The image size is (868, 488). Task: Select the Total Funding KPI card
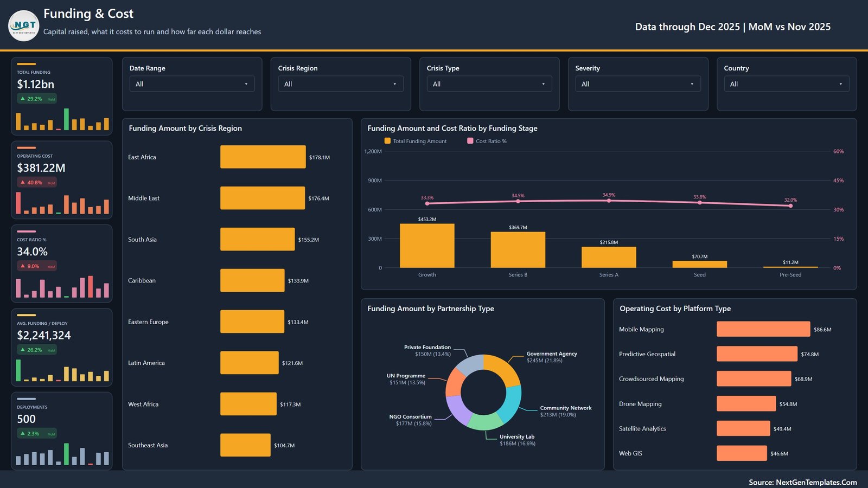62,96
